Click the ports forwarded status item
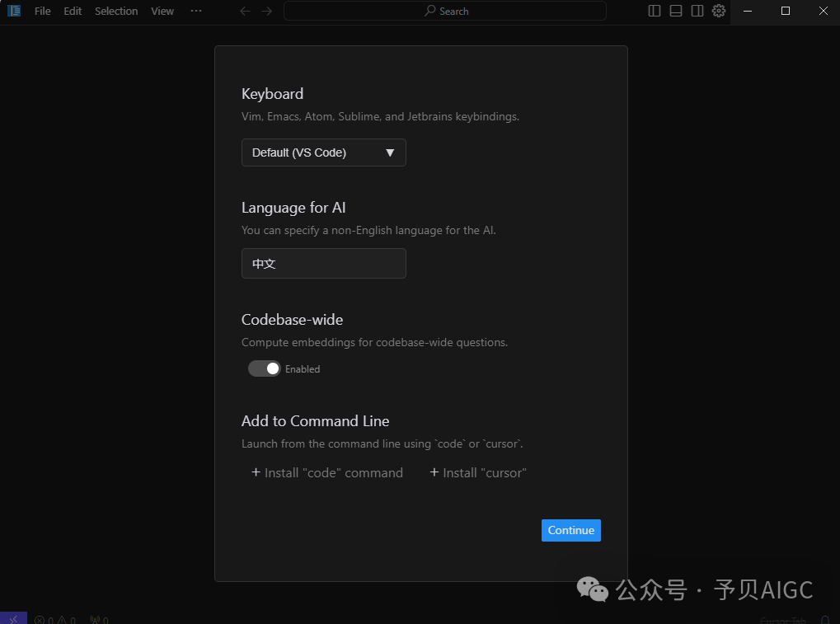 (100, 620)
